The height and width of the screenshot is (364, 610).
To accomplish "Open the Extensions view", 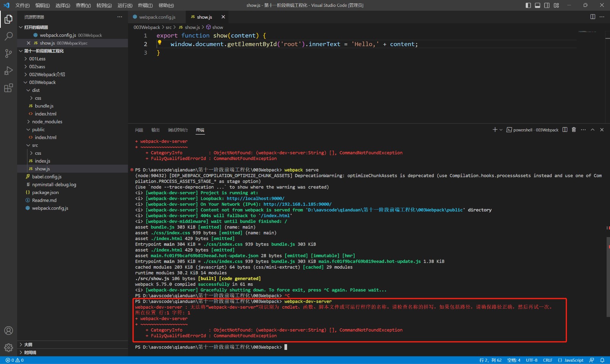I will coord(8,88).
